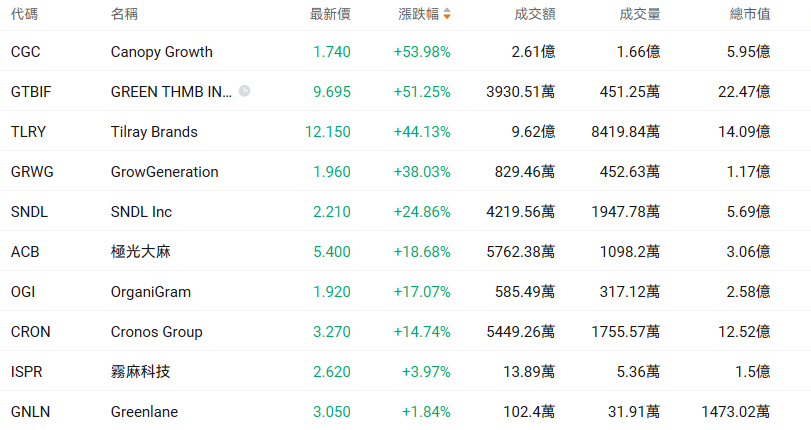Click the 名稱 column header
Screen dimensions: 811x430
[125, 14]
